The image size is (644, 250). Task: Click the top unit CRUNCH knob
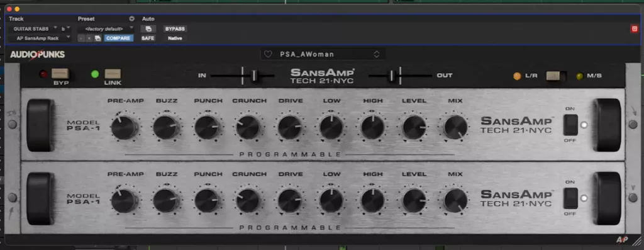[x=248, y=127]
